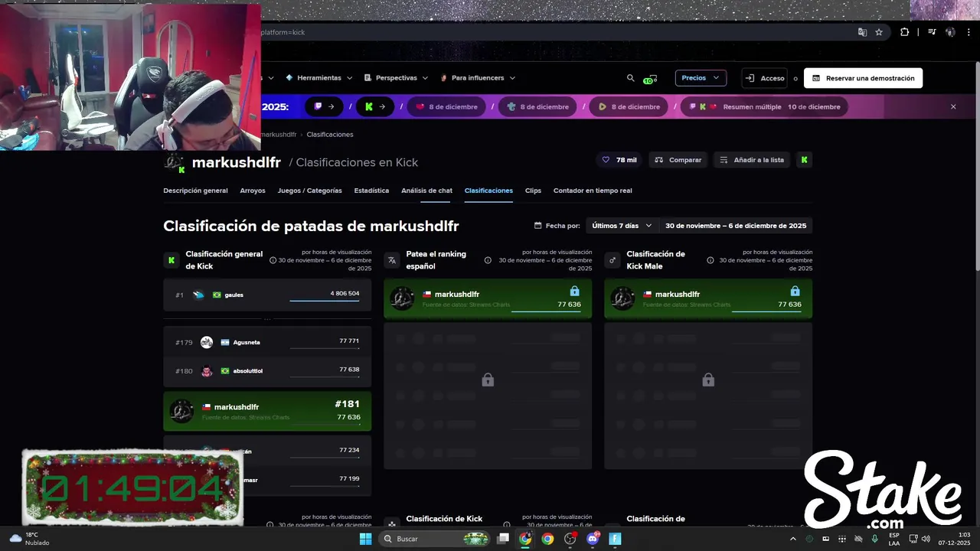Switch to Estadística tab
This screenshot has width=980, height=551.
pyautogui.click(x=371, y=191)
